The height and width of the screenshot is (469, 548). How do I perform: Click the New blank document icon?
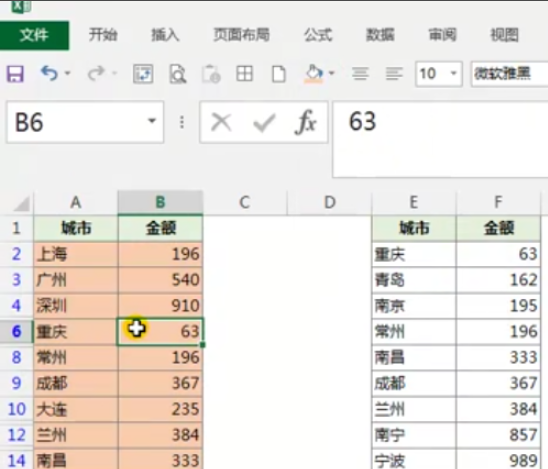tap(279, 74)
